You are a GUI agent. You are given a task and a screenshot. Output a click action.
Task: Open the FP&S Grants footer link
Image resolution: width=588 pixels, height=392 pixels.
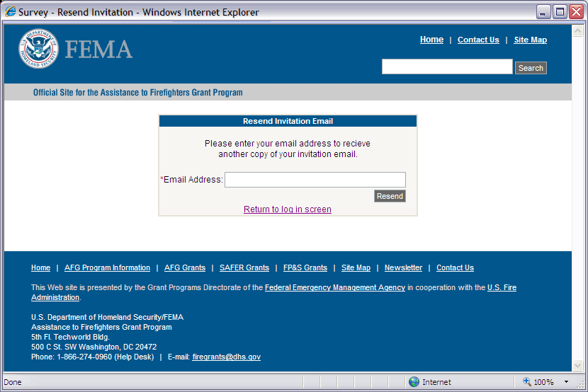point(305,267)
